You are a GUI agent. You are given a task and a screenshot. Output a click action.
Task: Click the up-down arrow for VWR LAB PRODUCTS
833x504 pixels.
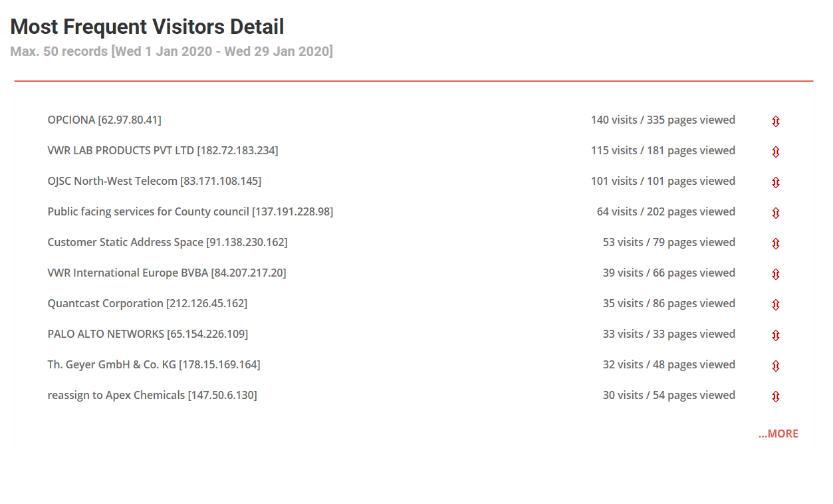coord(775,152)
